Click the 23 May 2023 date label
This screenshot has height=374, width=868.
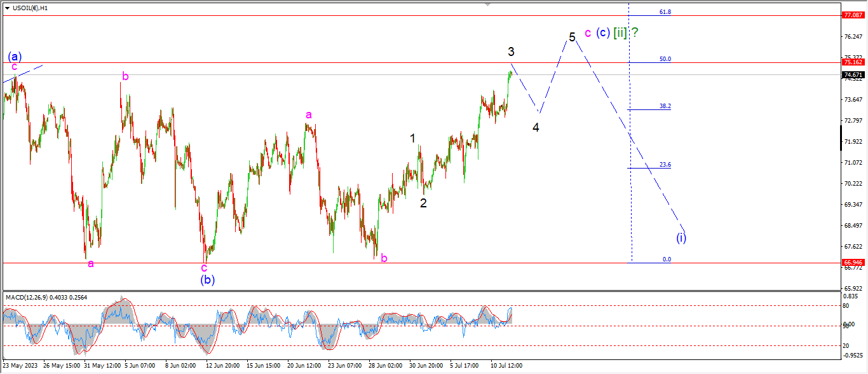(19, 366)
